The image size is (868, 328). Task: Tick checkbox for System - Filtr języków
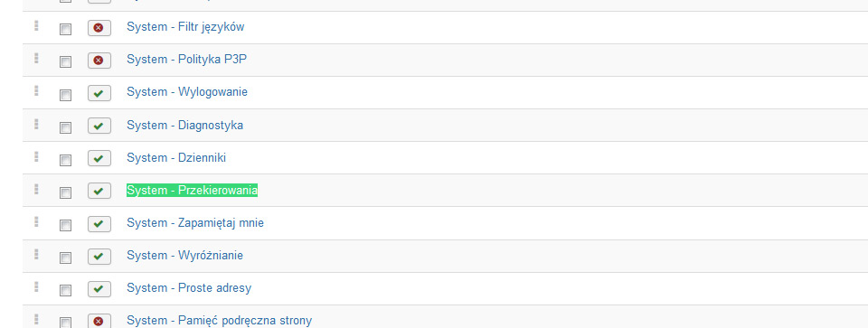65,29
